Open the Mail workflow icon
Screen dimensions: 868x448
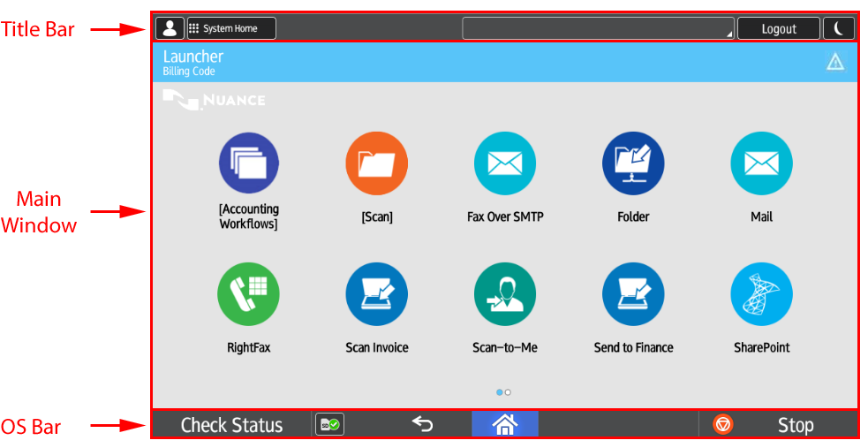(x=761, y=163)
